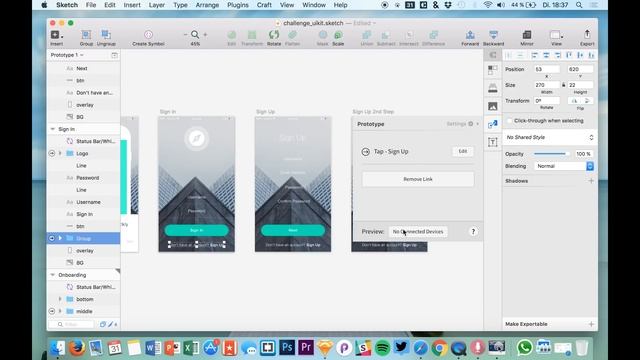Click the Prototype Settings gear

tap(471, 124)
